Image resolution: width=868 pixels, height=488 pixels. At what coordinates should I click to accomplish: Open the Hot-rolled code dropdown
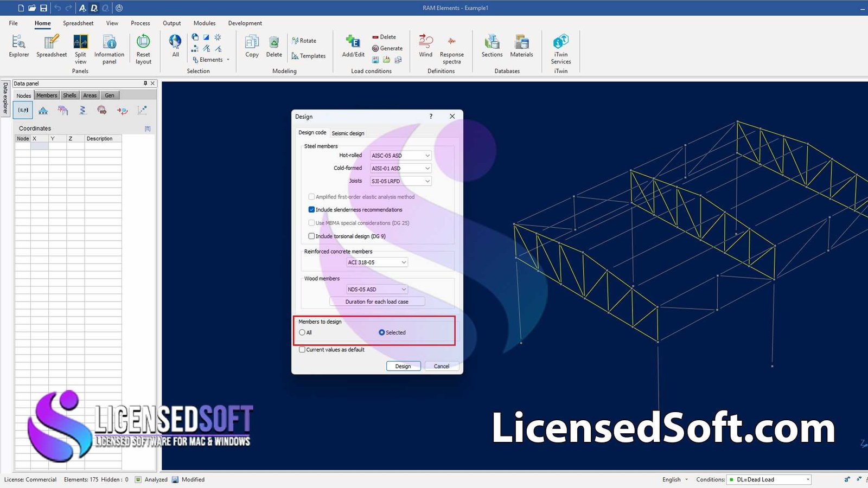[400, 156]
